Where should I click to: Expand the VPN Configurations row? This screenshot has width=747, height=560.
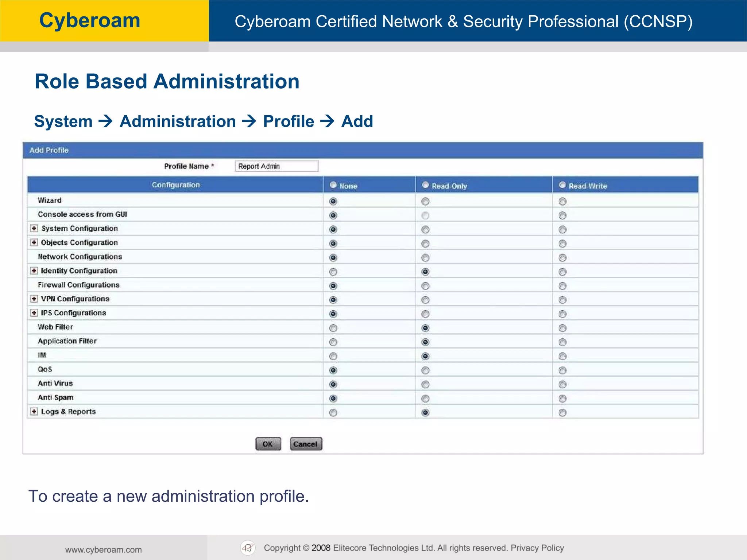click(x=34, y=299)
